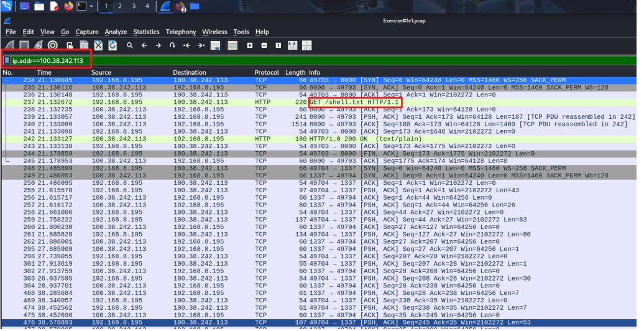Reset text to normal size

pyautogui.click(x=278, y=45)
